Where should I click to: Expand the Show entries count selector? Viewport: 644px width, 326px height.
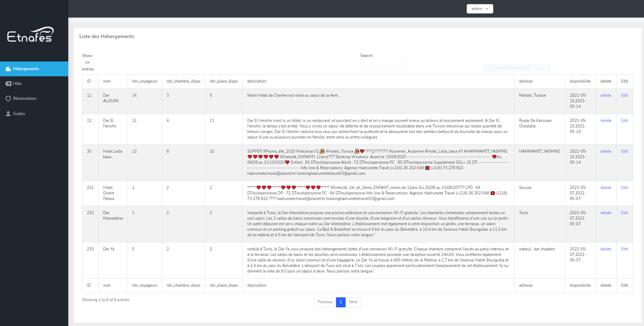point(88,63)
